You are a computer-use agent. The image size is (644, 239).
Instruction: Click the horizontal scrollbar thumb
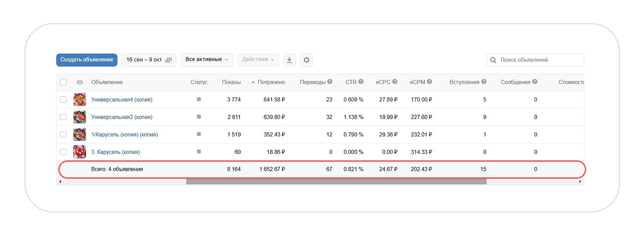336,182
